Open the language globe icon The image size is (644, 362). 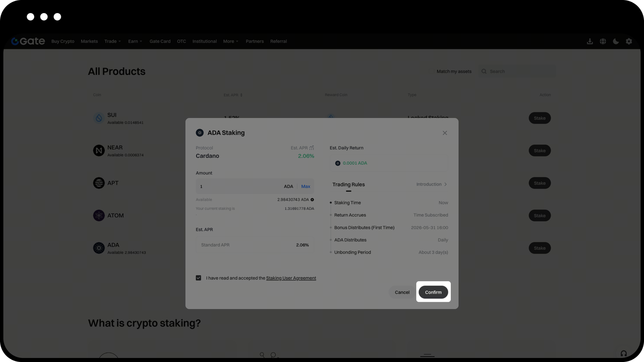[603, 41]
